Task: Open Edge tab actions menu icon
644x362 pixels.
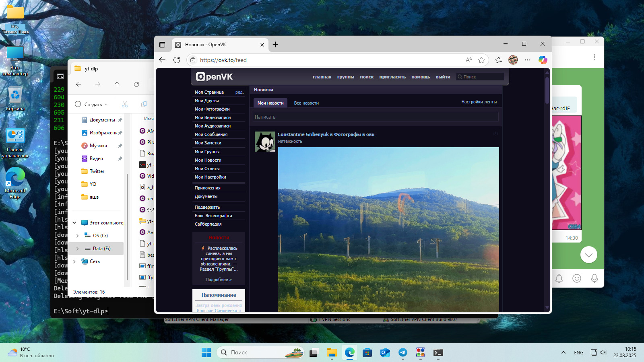Action: click(162, 45)
